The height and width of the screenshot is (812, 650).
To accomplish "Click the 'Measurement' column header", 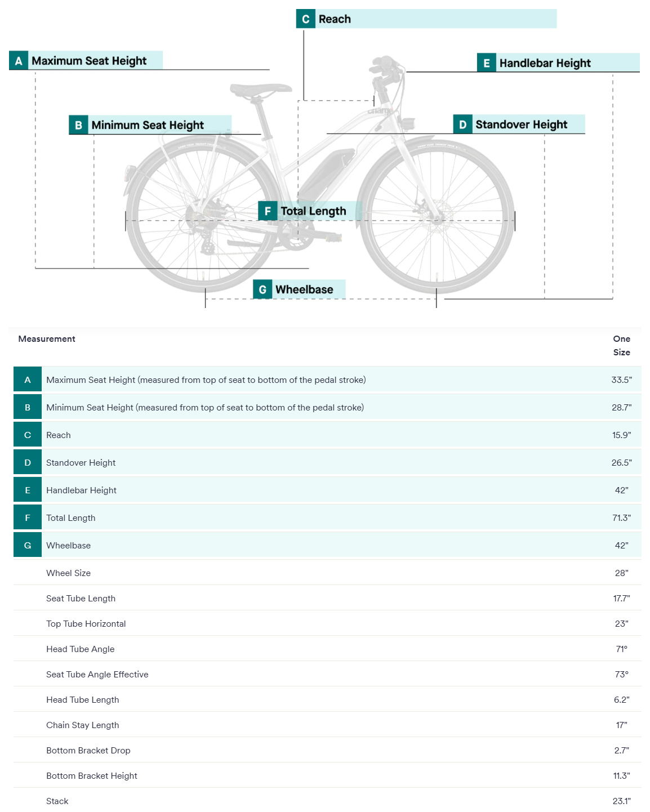I will coord(47,338).
